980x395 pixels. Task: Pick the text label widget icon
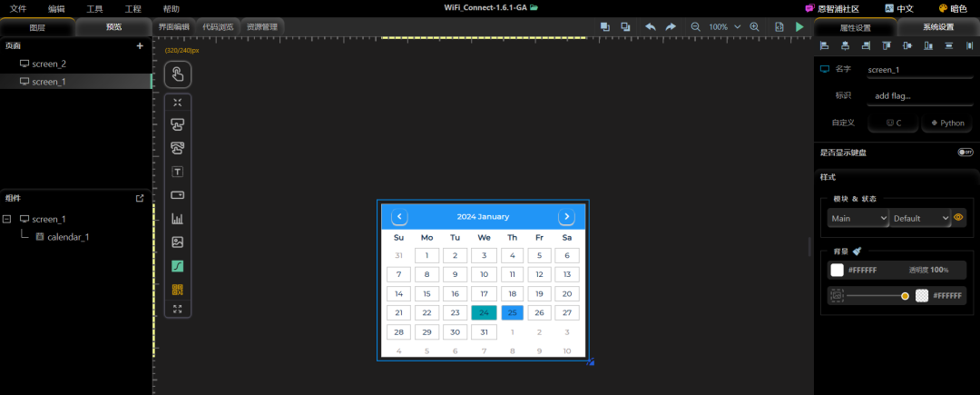pos(178,172)
